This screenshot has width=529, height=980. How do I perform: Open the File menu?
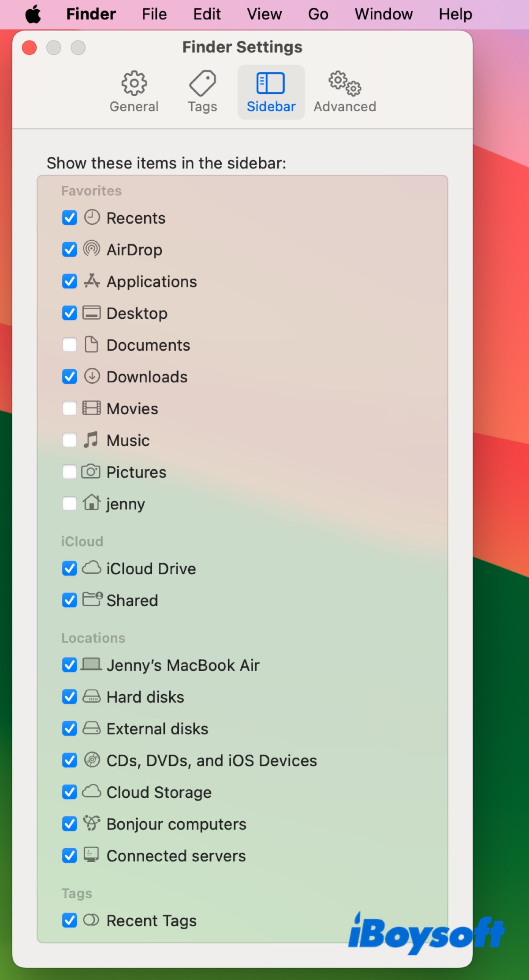(x=154, y=14)
